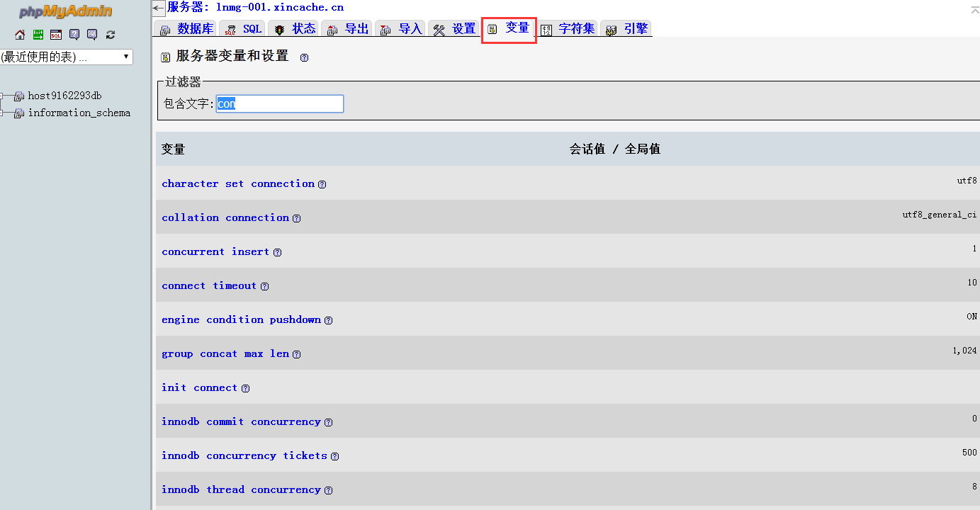Click group concat max len link
Image resolution: width=980 pixels, height=510 pixels.
tap(225, 353)
